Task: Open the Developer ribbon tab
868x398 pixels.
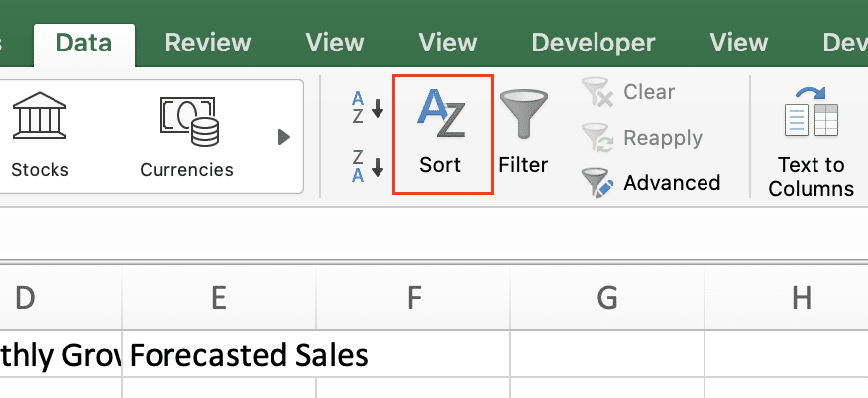Action: (593, 43)
